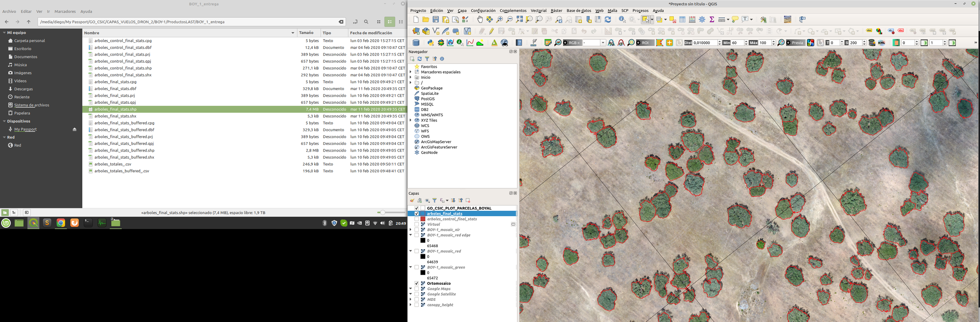Collapse the BOY-1_mosaic_red edge layer

(410, 235)
